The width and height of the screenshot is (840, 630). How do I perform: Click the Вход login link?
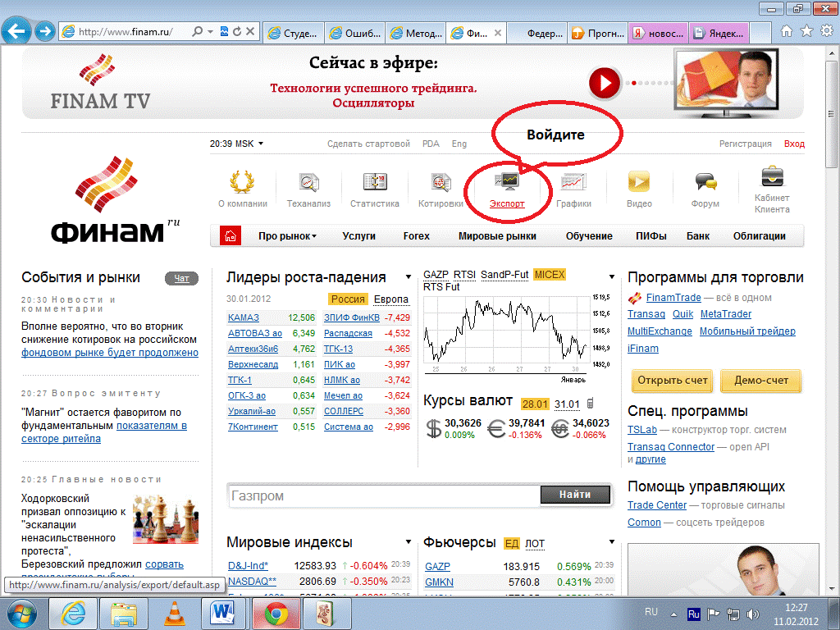point(794,144)
